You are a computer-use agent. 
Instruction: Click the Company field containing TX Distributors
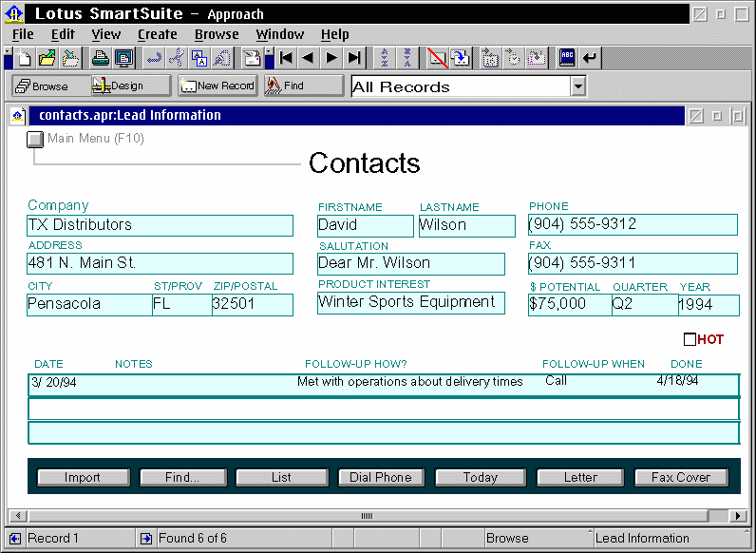160,225
